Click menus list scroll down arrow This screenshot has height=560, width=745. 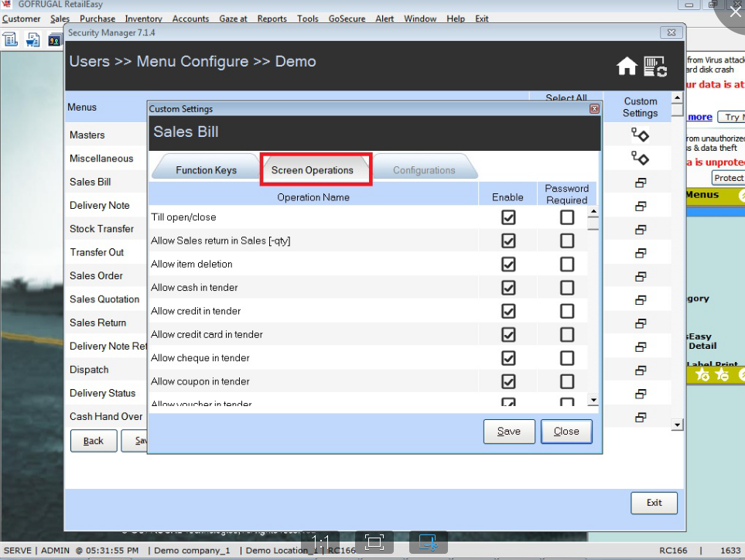[677, 425]
